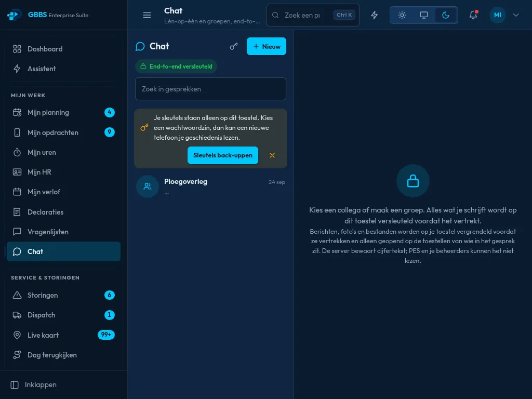Dismiss the key backup notice
The image size is (532, 399).
tap(272, 155)
